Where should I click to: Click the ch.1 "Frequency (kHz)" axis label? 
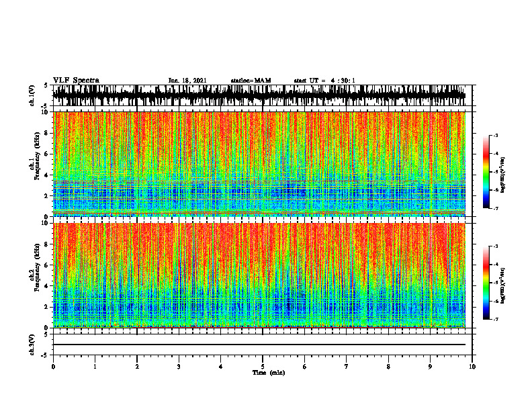point(37,156)
